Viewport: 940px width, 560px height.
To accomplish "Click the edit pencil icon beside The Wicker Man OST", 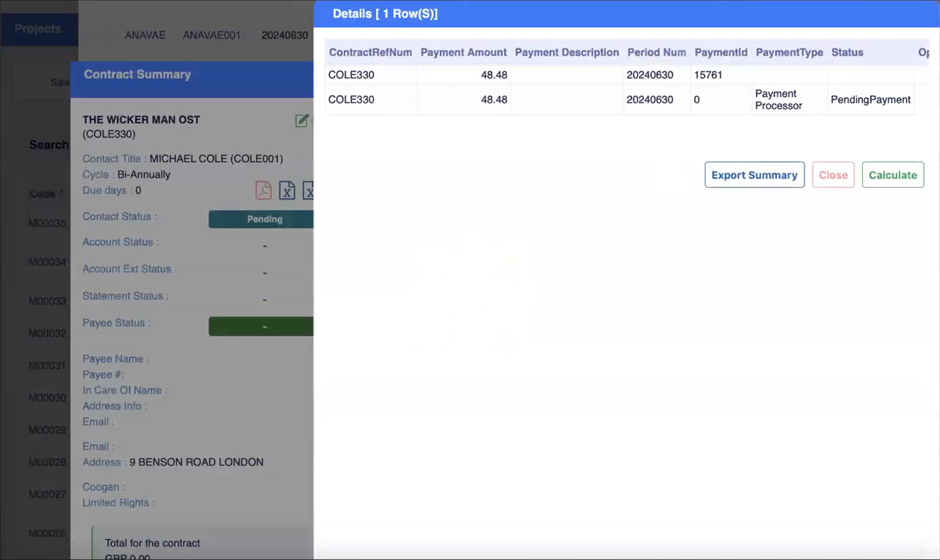I will (x=301, y=120).
